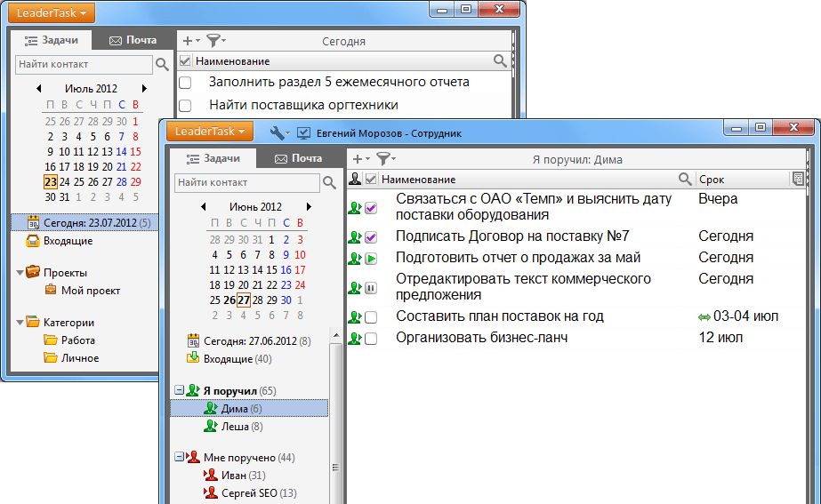Switch to Задачи tab in front window
The height and width of the screenshot is (504, 821).
(213, 158)
